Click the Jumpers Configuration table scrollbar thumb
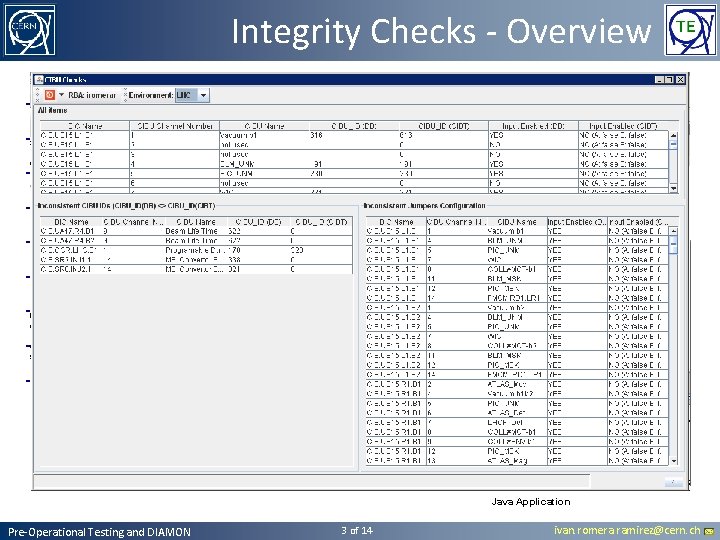Viewport: 720px width, 540px height. 673,245
